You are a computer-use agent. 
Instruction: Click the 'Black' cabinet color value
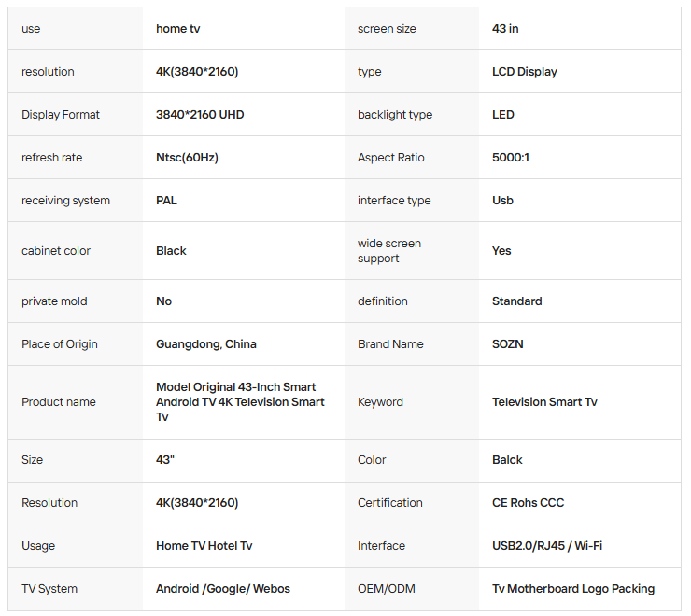point(171,251)
